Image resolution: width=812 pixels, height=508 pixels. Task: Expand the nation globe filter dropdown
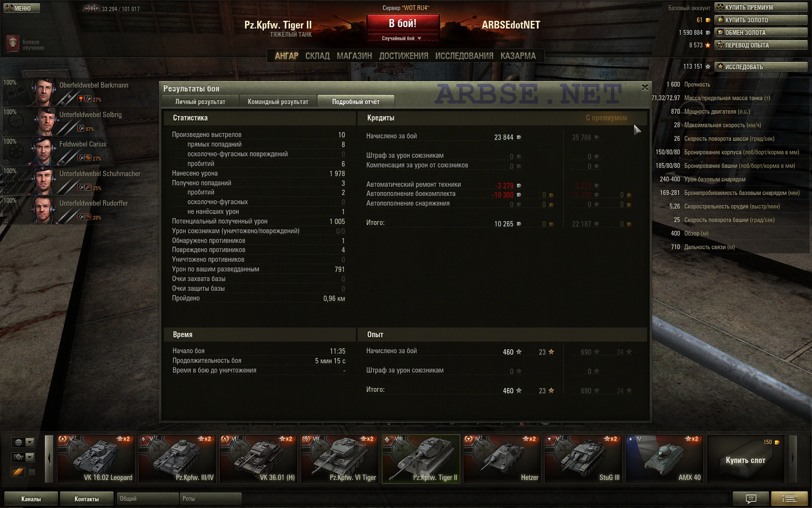tap(30, 442)
